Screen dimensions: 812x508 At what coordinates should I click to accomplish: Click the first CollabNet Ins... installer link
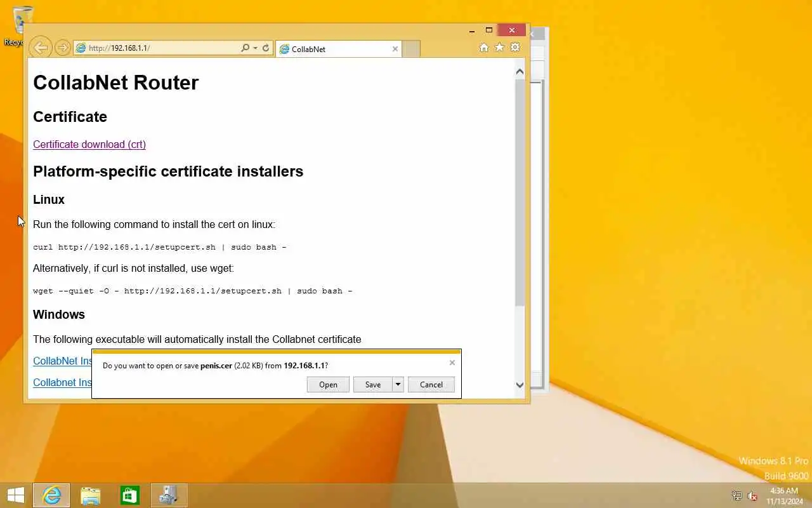63,361
